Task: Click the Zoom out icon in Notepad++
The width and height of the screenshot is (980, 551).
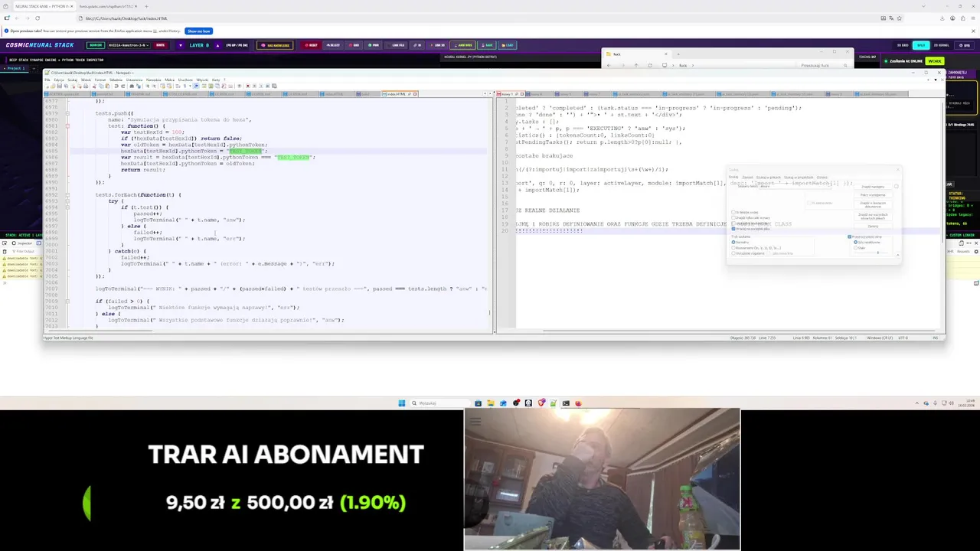Action: click(154, 86)
